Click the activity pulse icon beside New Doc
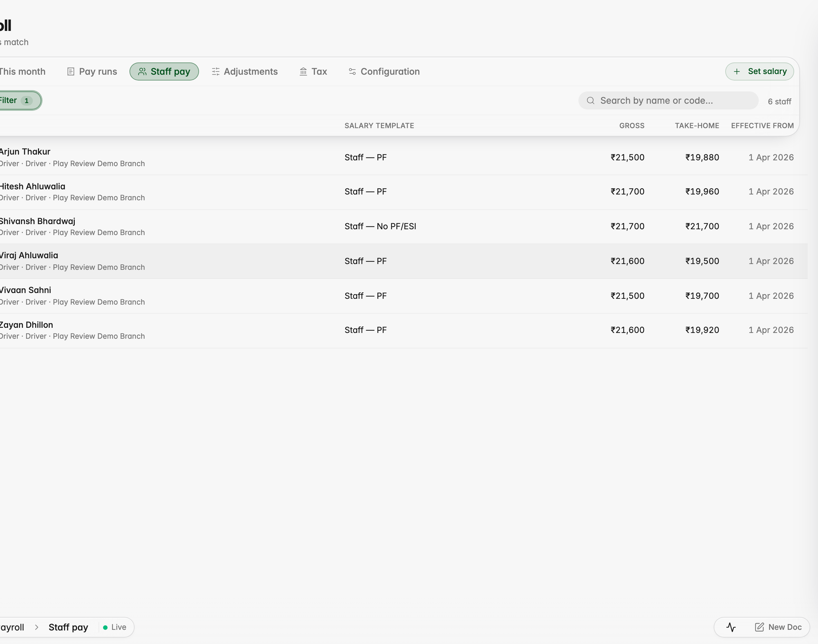The image size is (818, 644). [731, 627]
